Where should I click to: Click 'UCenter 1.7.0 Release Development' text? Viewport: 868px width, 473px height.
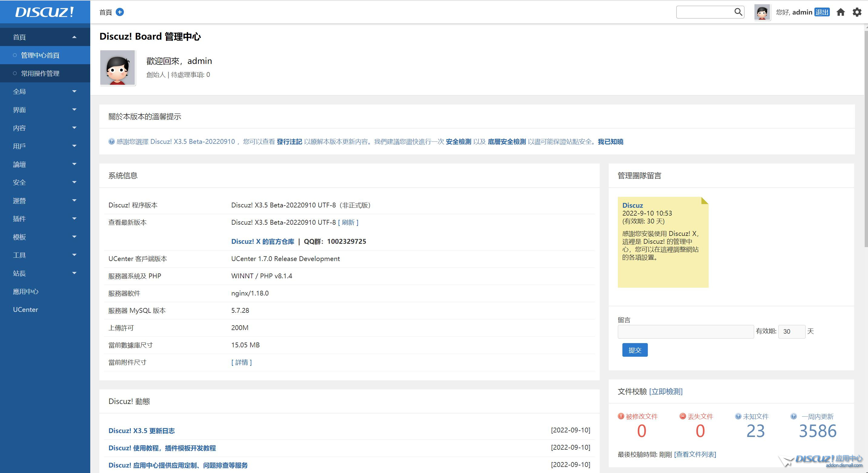point(285,259)
